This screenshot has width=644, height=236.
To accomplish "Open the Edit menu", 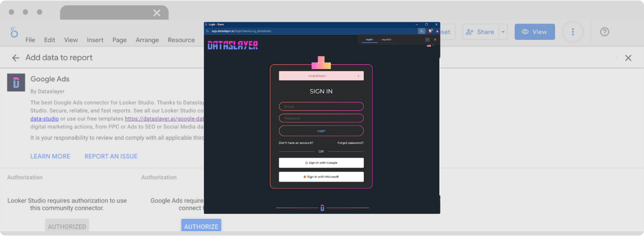I will pos(50,40).
